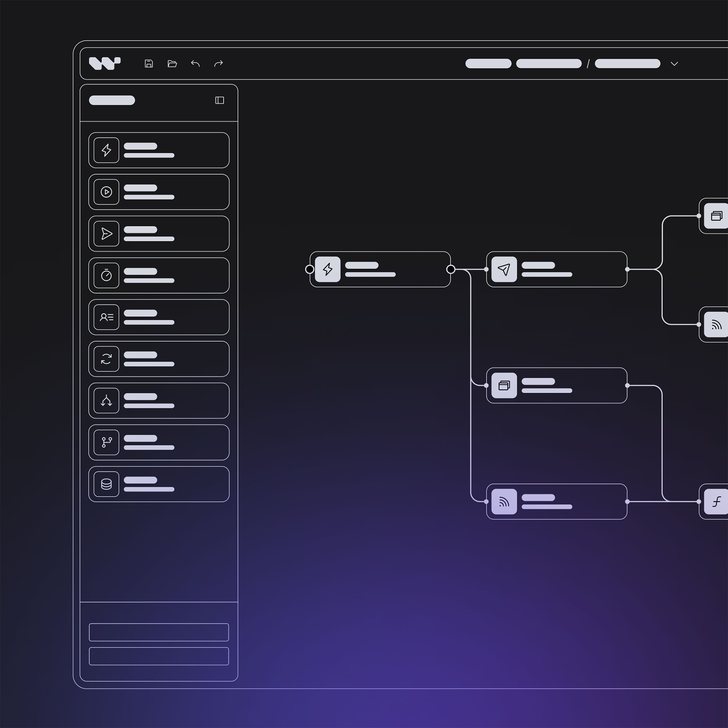Select the paper plane send item in sidebar
Viewport: 728px width, 728px height.
point(159,234)
